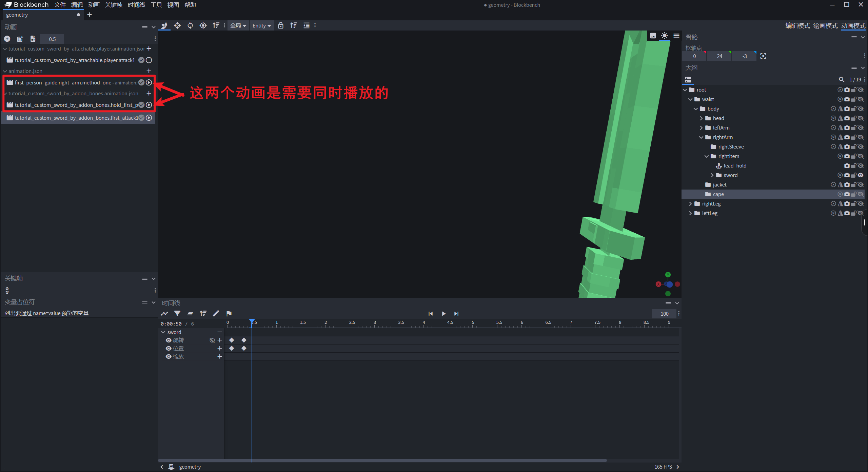
Task: Select the rightSleeve group
Action: (x=731, y=147)
